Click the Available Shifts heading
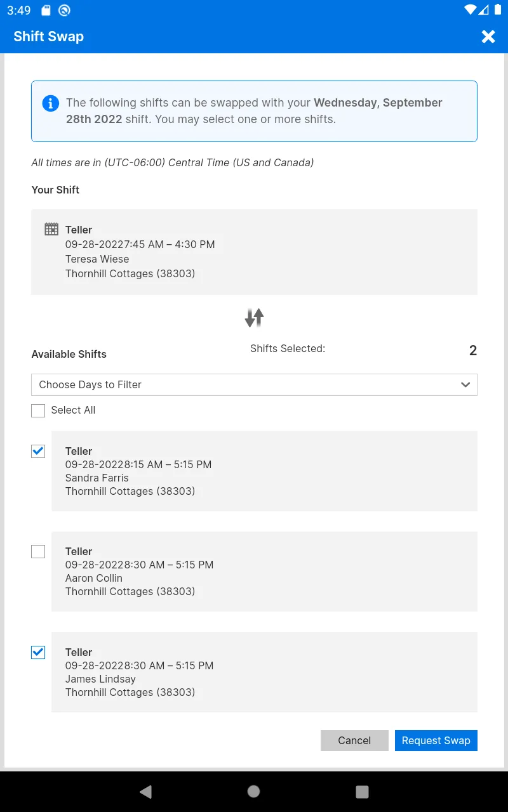 [x=69, y=354]
